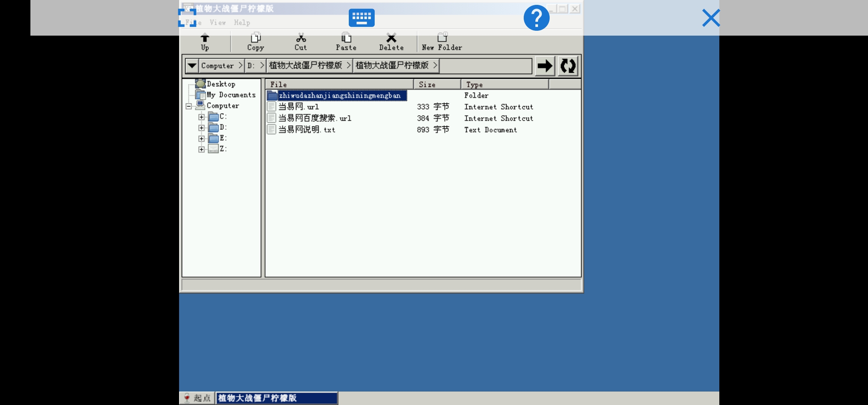Select last 植物大战僵尸柠檬版 breadcrumb segment
Viewport: 868px width, 405px height.
point(396,66)
